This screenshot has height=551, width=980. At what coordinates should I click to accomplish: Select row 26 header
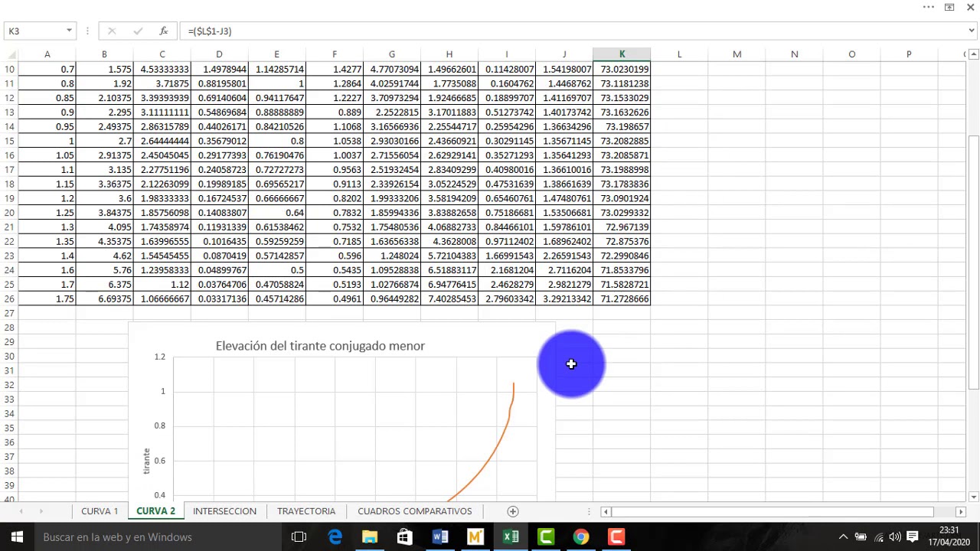[x=9, y=298]
